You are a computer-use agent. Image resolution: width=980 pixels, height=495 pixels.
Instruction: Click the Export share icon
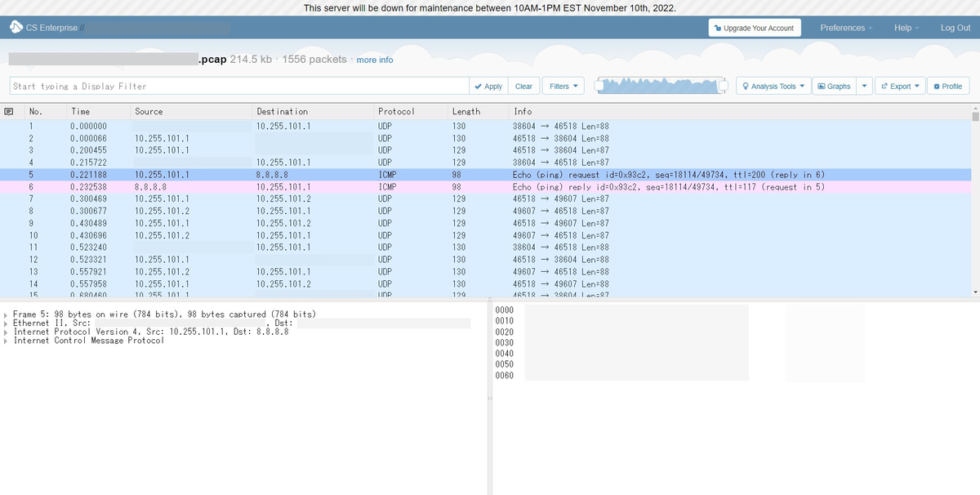(x=884, y=86)
